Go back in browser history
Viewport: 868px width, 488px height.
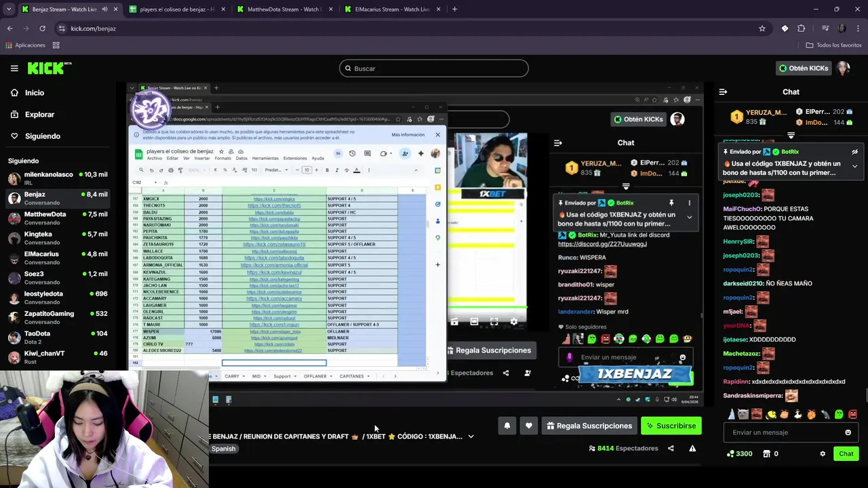click(x=9, y=28)
